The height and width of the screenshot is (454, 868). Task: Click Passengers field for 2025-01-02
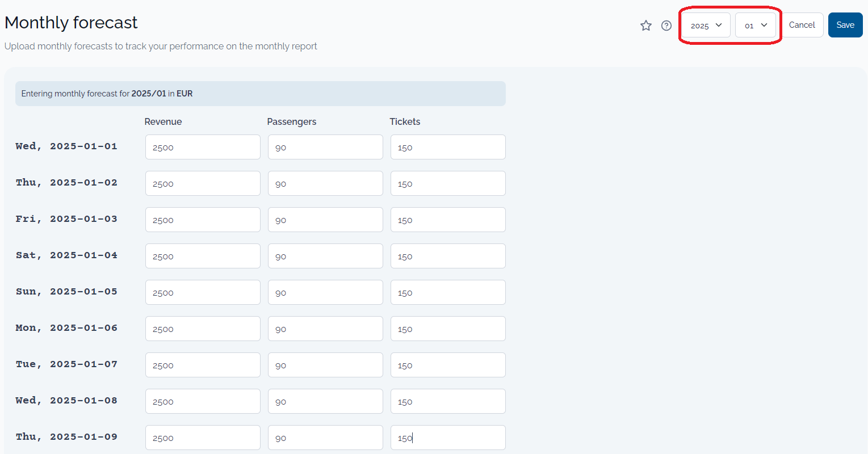(325, 183)
